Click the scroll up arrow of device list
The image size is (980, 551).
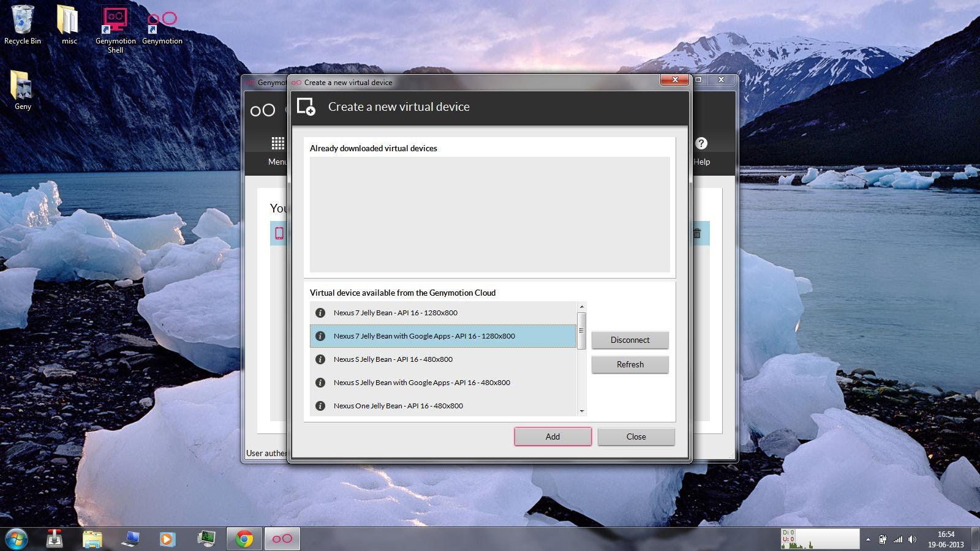[582, 307]
